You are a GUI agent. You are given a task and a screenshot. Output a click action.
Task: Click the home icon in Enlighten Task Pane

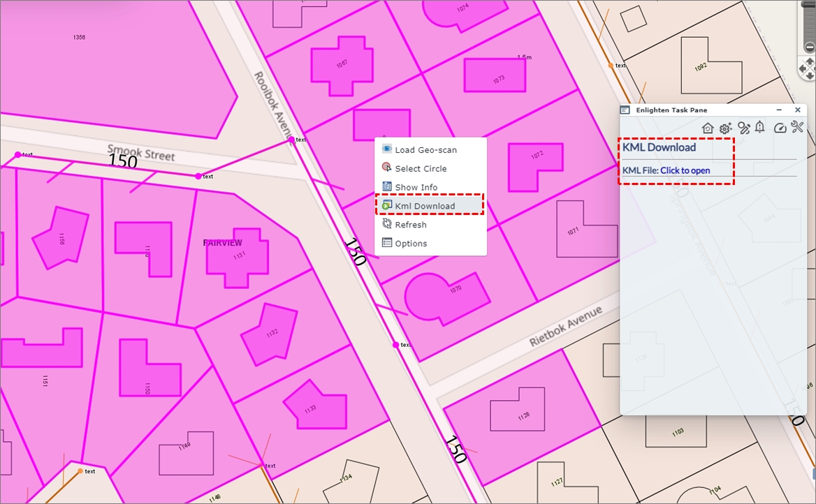[x=708, y=128]
